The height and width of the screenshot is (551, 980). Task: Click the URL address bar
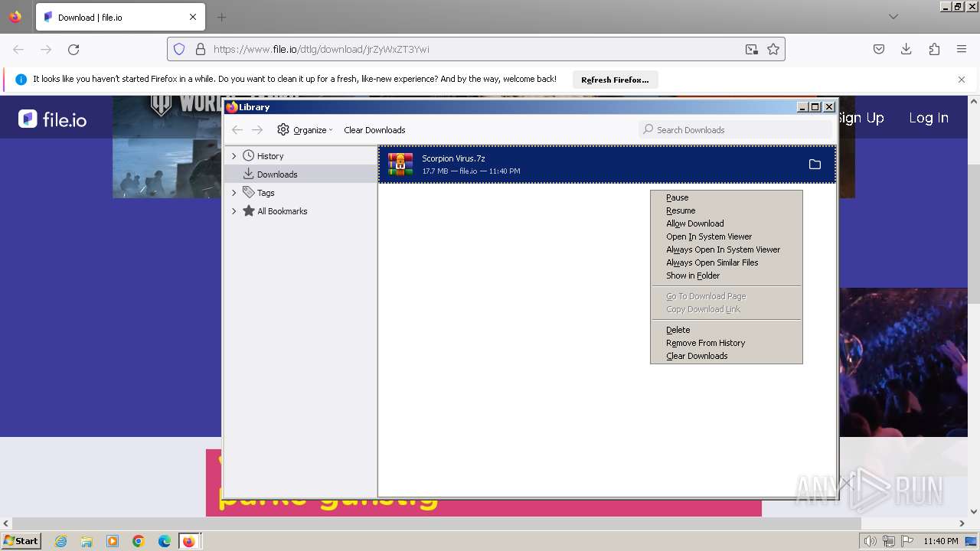475,49
